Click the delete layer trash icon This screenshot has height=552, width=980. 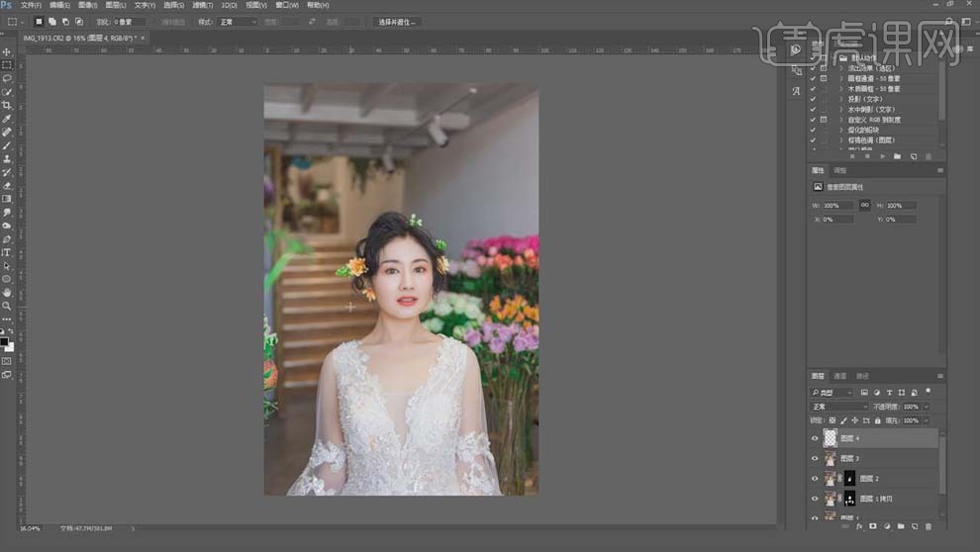pos(928,526)
